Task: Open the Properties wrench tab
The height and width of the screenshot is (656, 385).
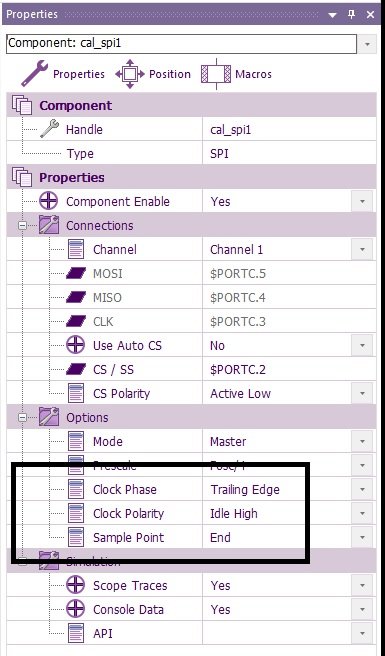Action: (x=63, y=74)
